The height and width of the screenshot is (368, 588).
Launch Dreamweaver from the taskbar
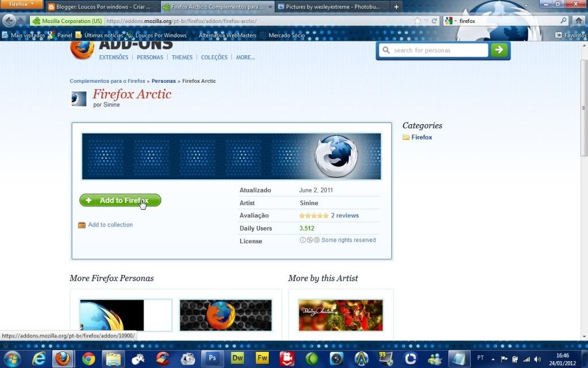(x=237, y=358)
